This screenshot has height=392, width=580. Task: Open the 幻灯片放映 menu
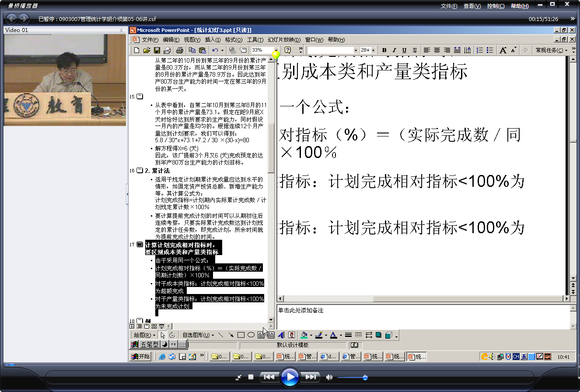pos(284,40)
